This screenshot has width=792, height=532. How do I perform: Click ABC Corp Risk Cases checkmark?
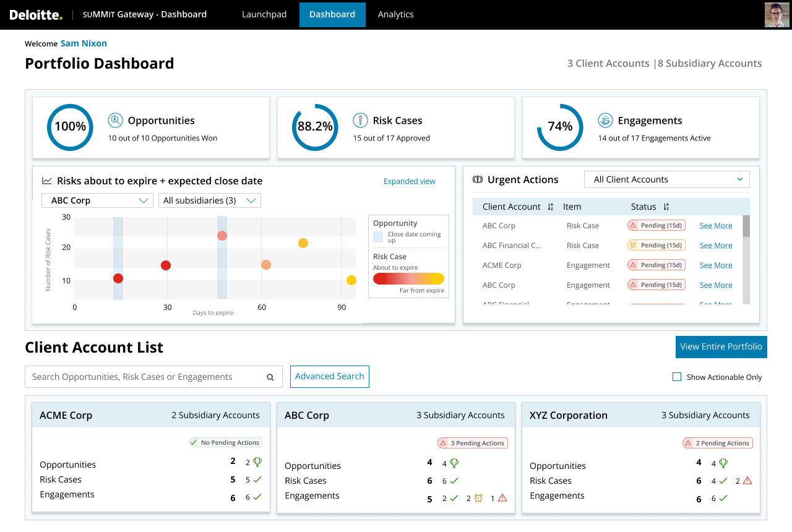click(454, 481)
